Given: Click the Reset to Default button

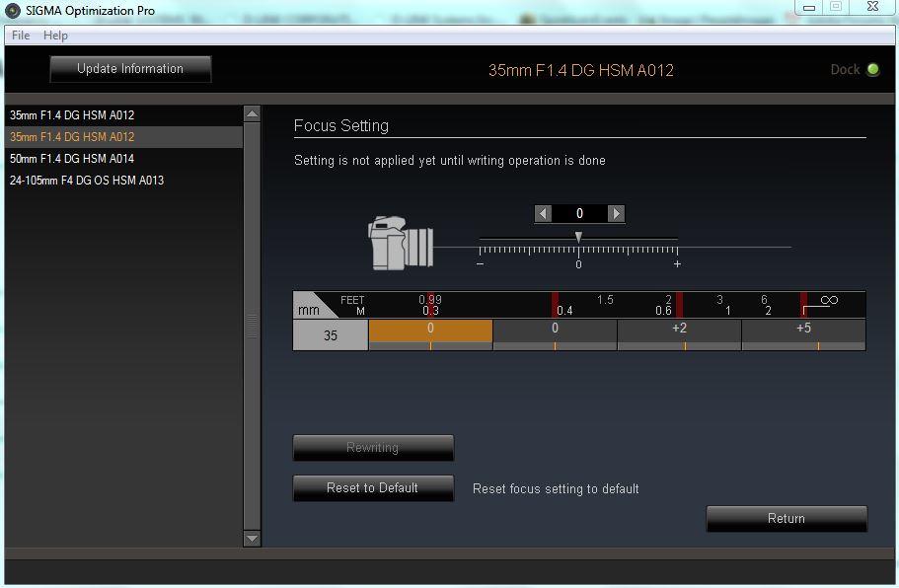Looking at the screenshot, I should point(373,488).
